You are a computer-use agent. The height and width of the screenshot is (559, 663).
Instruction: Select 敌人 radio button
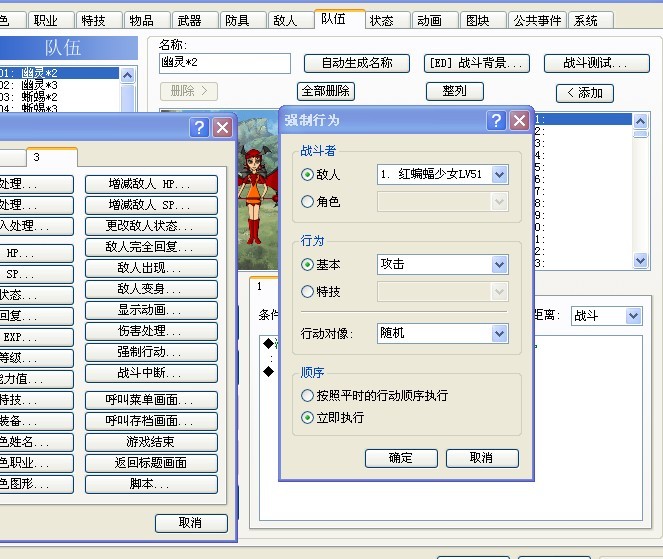pyautogui.click(x=307, y=174)
